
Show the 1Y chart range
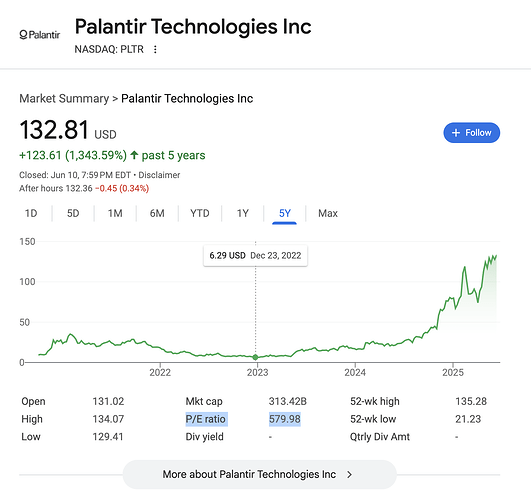(242, 213)
